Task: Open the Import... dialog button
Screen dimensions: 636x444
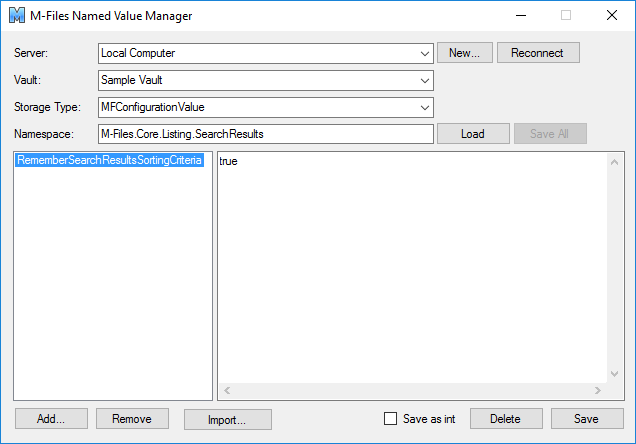Action: (x=228, y=419)
